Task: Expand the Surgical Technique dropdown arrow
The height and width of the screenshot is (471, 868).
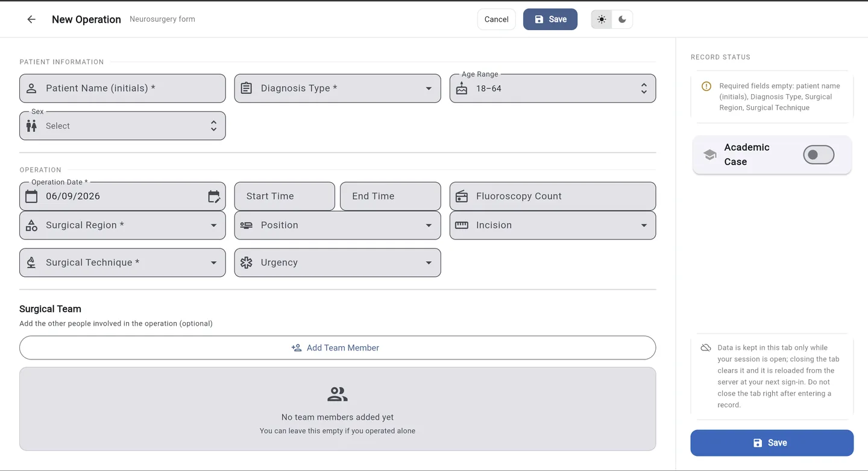Action: coord(213,263)
